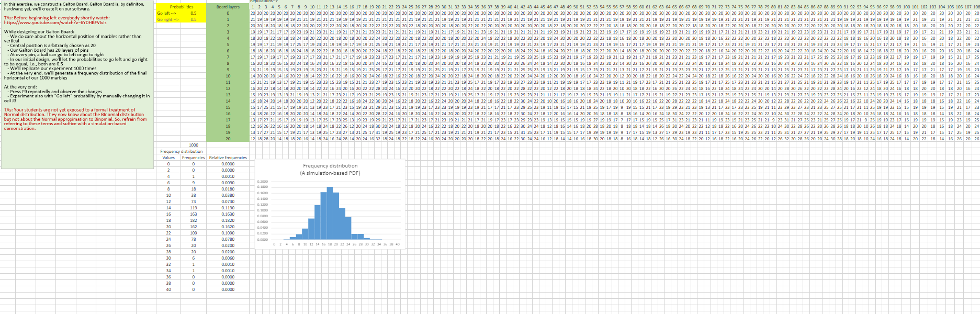Click the 1000 total cell above Frequency distribution
Screen dimensions: 980x314
[194, 145]
